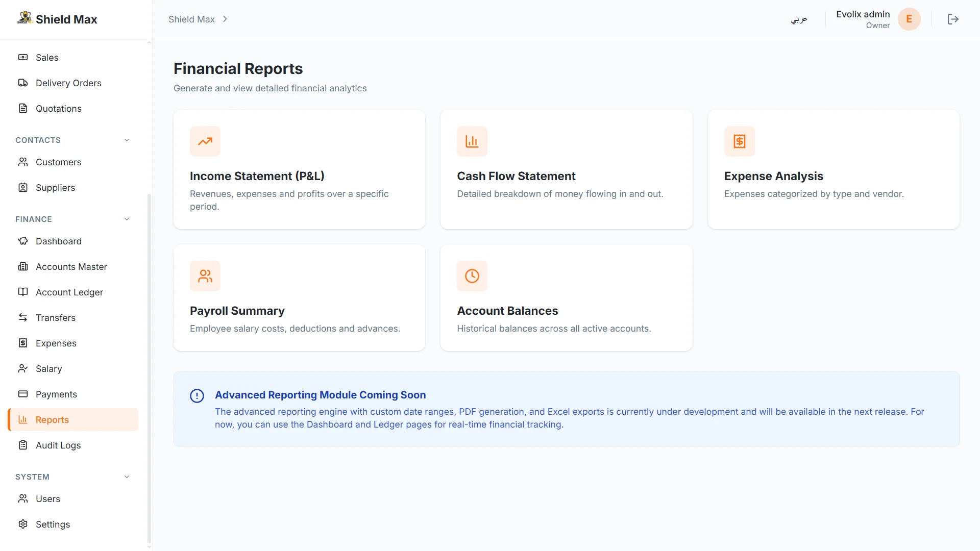
Task: Click the Suppliers contact icon
Action: [23, 187]
